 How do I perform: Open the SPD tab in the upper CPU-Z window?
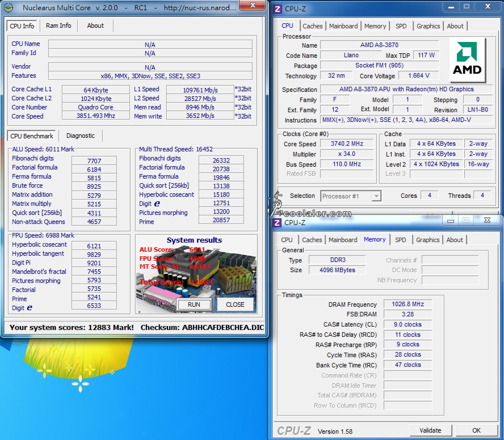pos(401,26)
